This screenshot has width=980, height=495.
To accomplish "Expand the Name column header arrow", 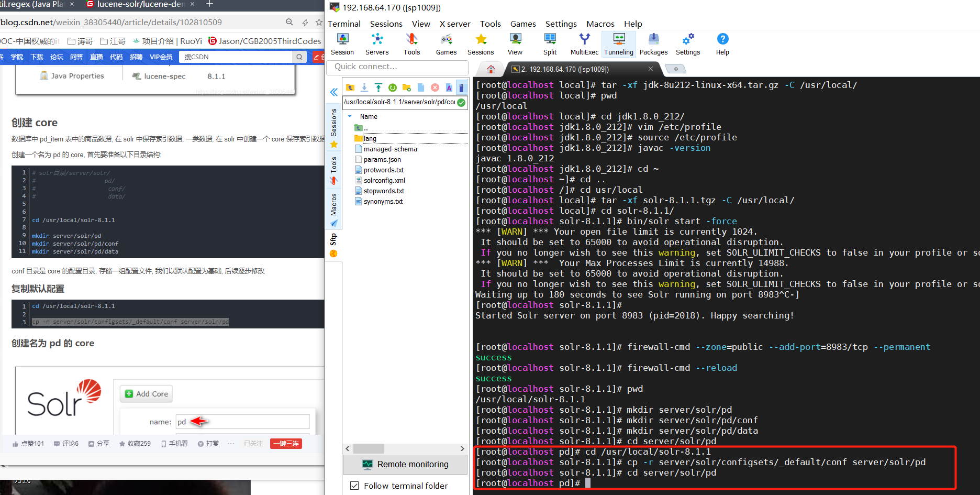I will coord(350,116).
